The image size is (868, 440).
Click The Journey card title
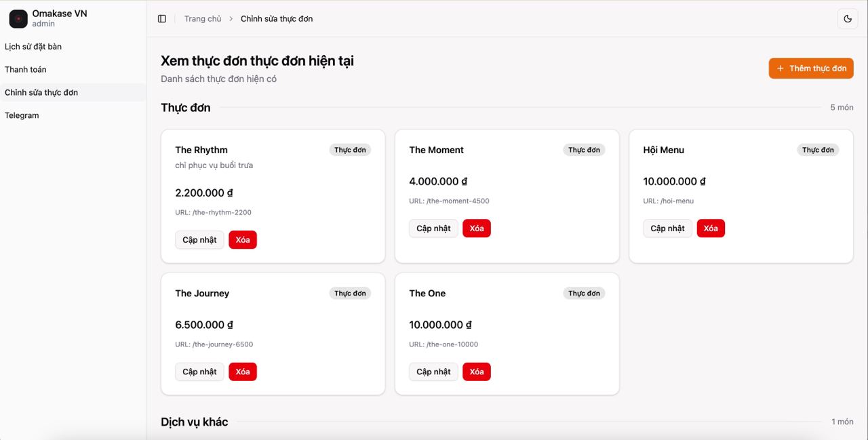point(202,294)
